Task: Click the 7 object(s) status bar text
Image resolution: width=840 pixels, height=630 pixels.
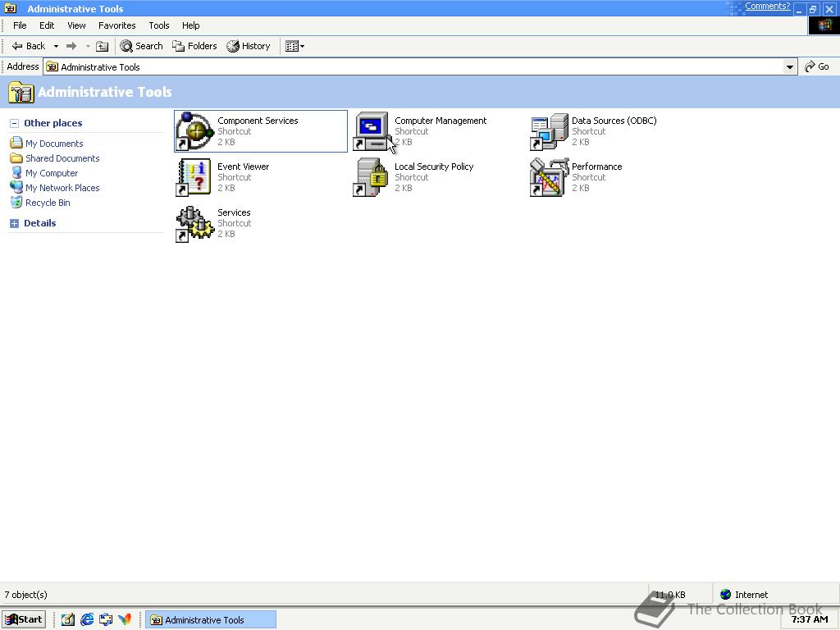Action: click(25, 595)
